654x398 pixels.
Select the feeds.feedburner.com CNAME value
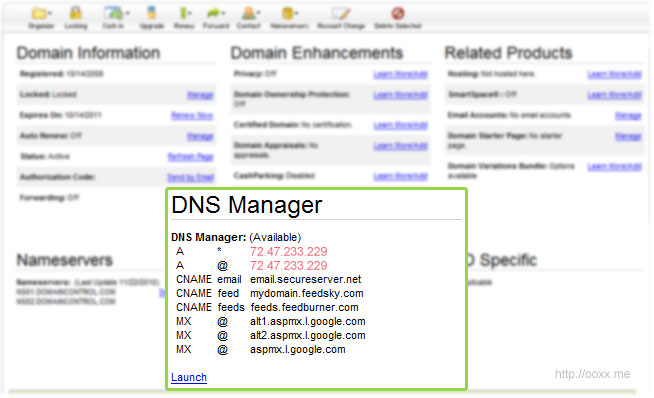coord(304,307)
